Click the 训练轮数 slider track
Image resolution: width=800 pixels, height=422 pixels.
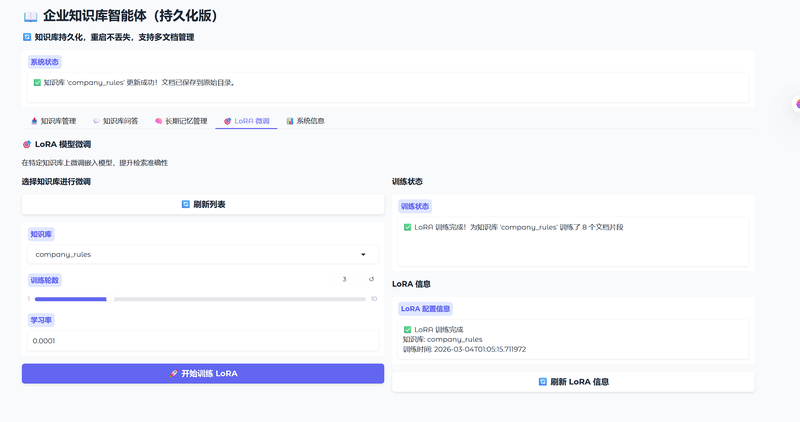200,299
